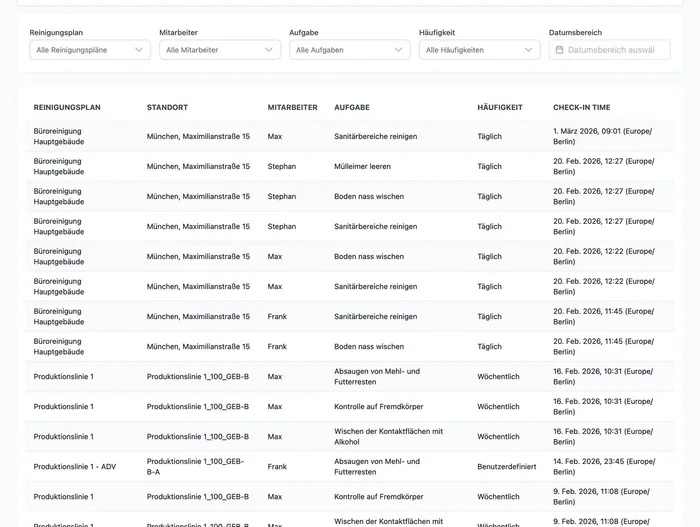Click the Aufgabe column header
This screenshot has width=700, height=527.
[352, 107]
